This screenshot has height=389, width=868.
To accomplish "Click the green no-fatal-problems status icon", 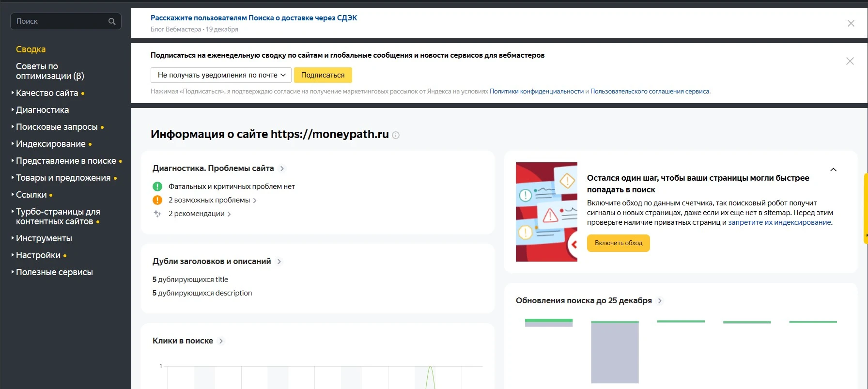I will 157,187.
